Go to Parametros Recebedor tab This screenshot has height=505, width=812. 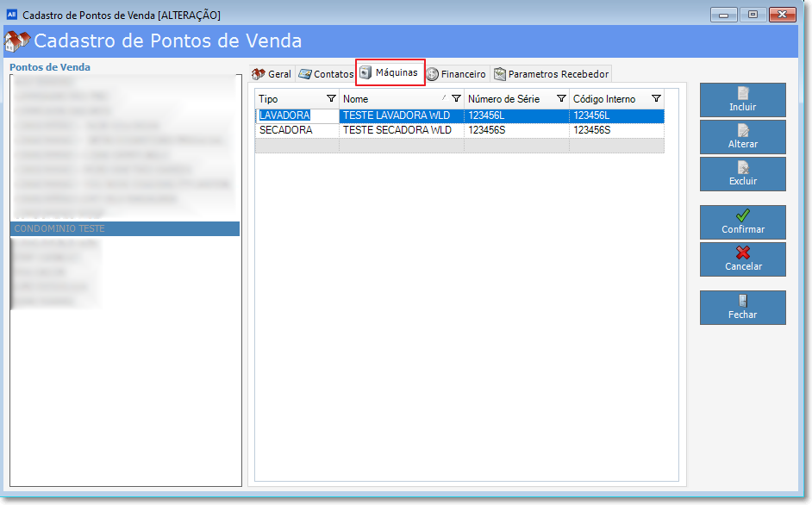click(551, 74)
